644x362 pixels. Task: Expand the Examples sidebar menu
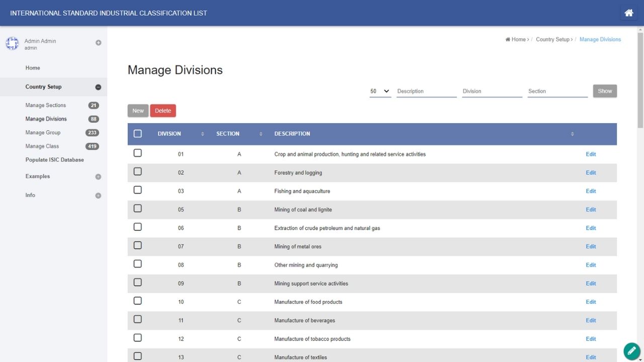point(98,176)
